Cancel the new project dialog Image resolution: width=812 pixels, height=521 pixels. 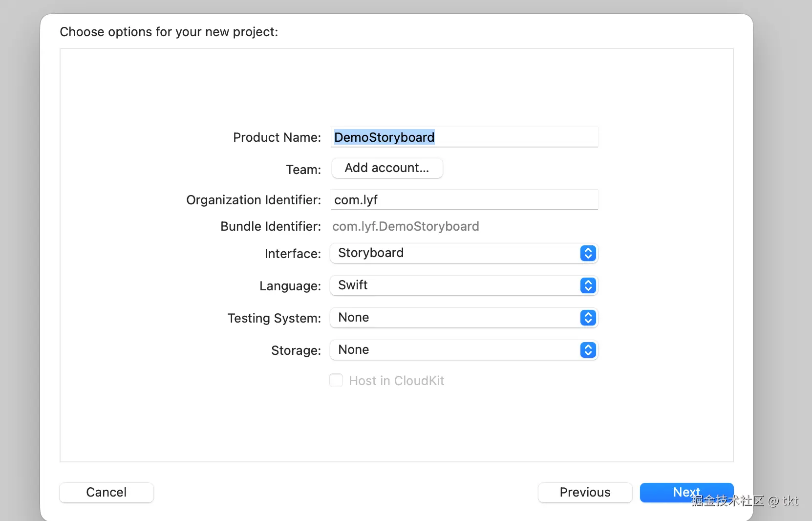point(107,492)
